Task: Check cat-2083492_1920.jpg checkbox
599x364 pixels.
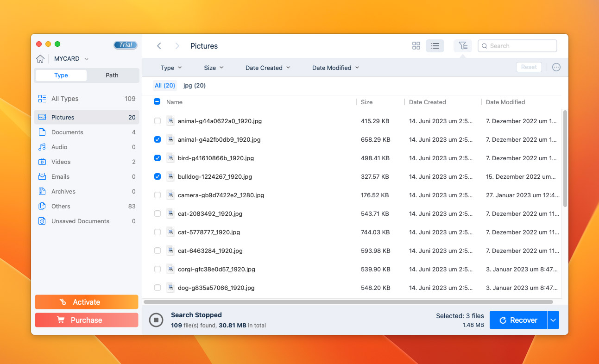Action: coord(158,213)
